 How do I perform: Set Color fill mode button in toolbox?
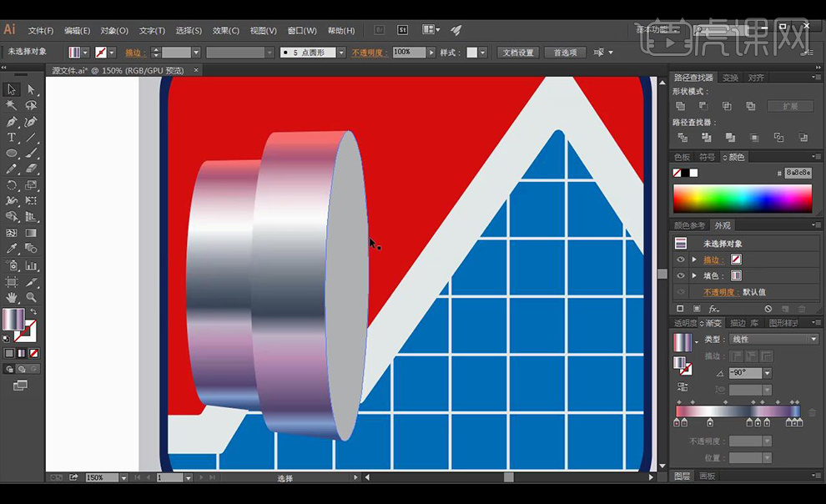pyautogui.click(x=9, y=353)
